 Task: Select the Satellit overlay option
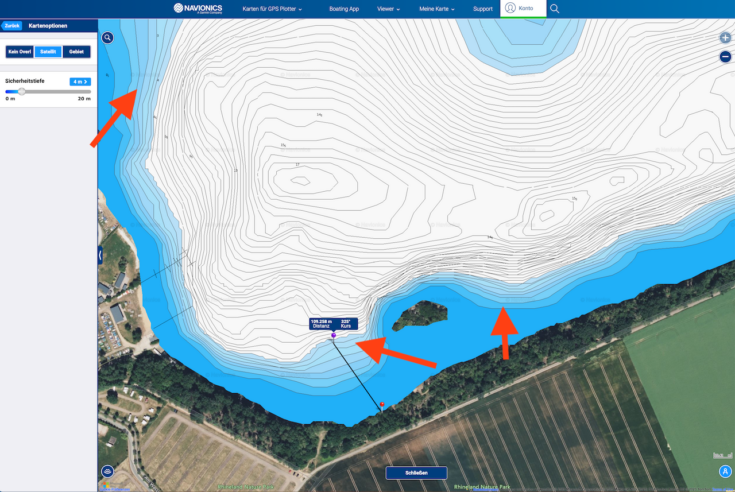tap(48, 52)
